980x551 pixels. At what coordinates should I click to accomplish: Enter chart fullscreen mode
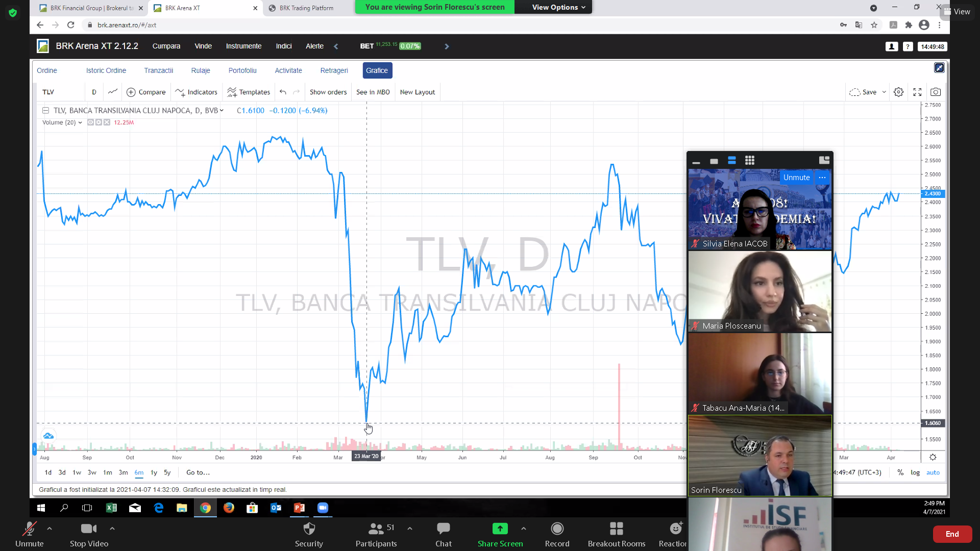tap(917, 92)
